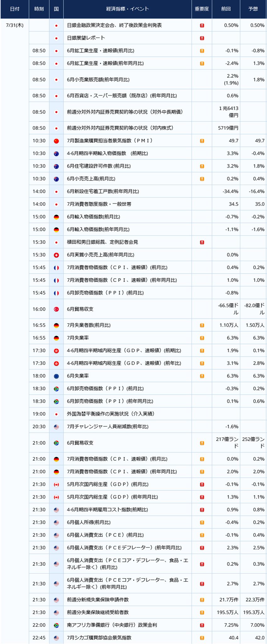Click previous value 5719億円
This screenshot has height=644, width=267.
click(228, 128)
